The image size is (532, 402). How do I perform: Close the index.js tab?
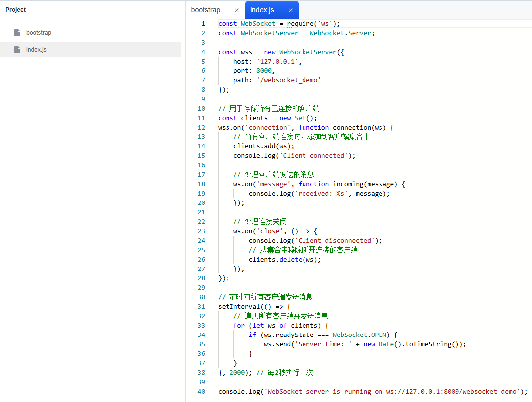tap(290, 10)
